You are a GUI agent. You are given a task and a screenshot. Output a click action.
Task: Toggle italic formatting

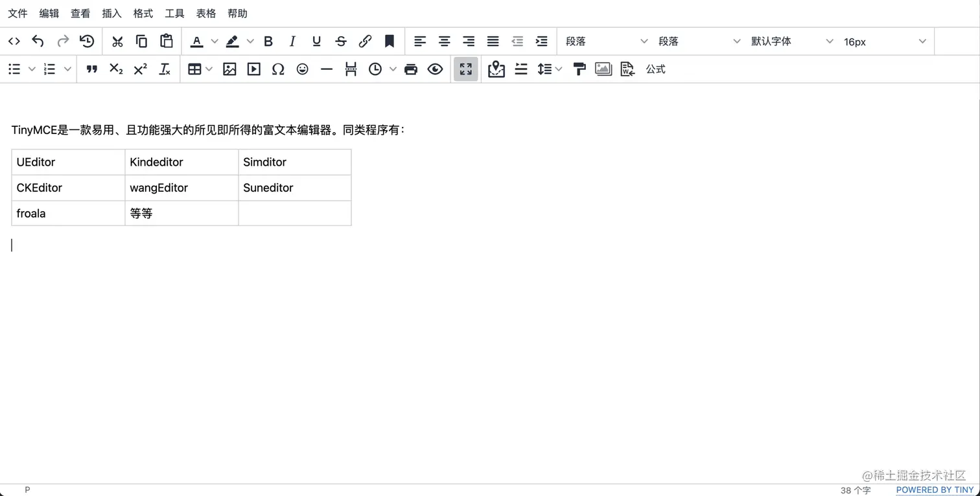click(292, 41)
